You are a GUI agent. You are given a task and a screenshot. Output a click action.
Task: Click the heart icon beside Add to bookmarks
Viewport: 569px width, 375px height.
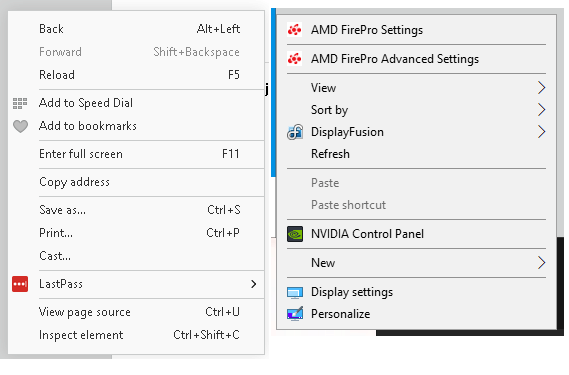pyautogui.click(x=20, y=126)
